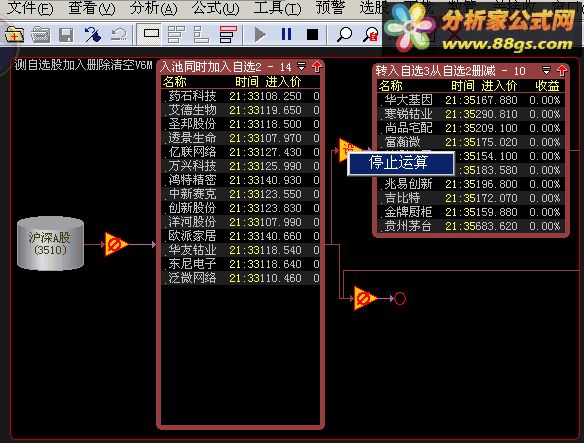
Task: Open the 文件(F) menu
Action: [x=31, y=8]
